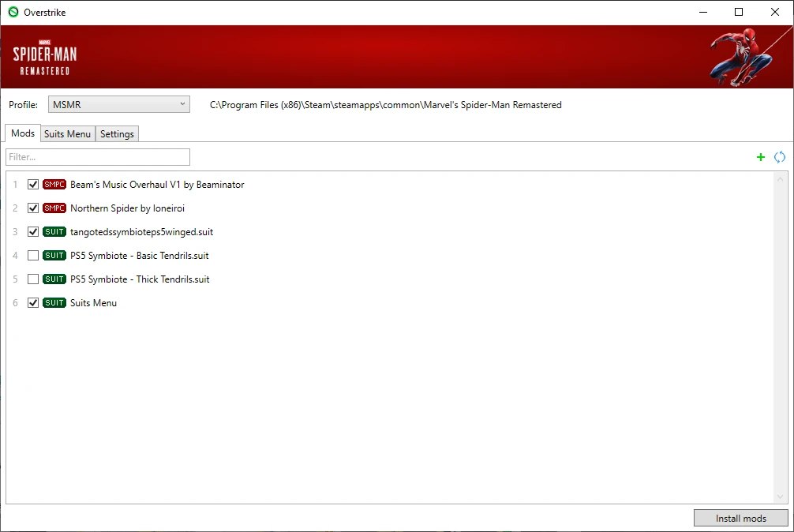The image size is (794, 532).
Task: Click the Overstrike app icon in title bar
Action: [x=13, y=12]
